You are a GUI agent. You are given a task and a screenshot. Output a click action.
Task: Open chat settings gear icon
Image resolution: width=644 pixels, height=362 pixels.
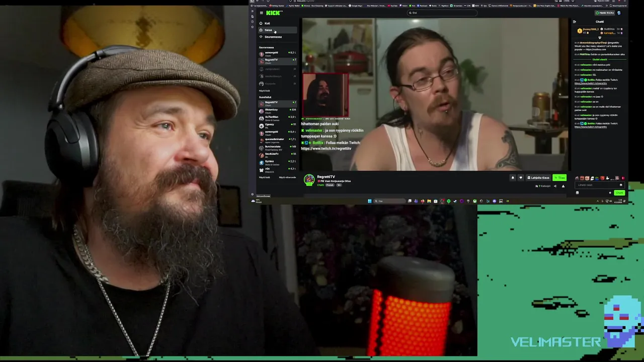coord(610,193)
